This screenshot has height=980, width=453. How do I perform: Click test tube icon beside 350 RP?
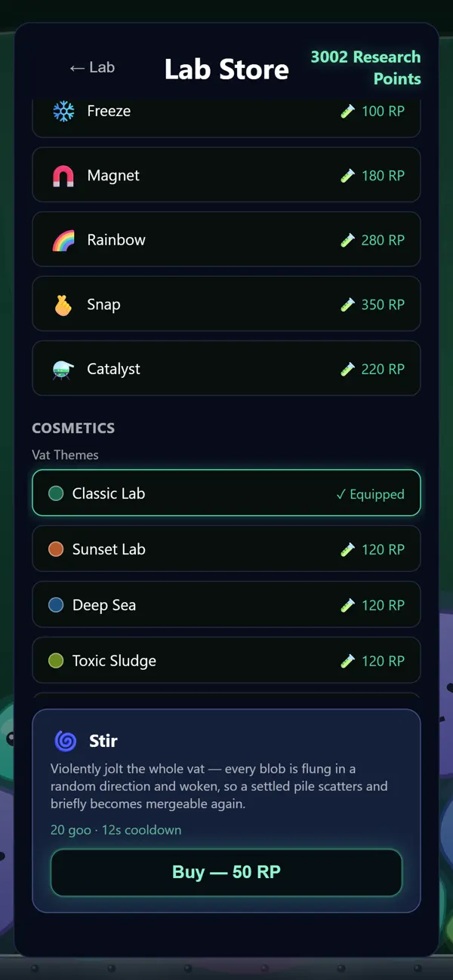click(x=347, y=305)
